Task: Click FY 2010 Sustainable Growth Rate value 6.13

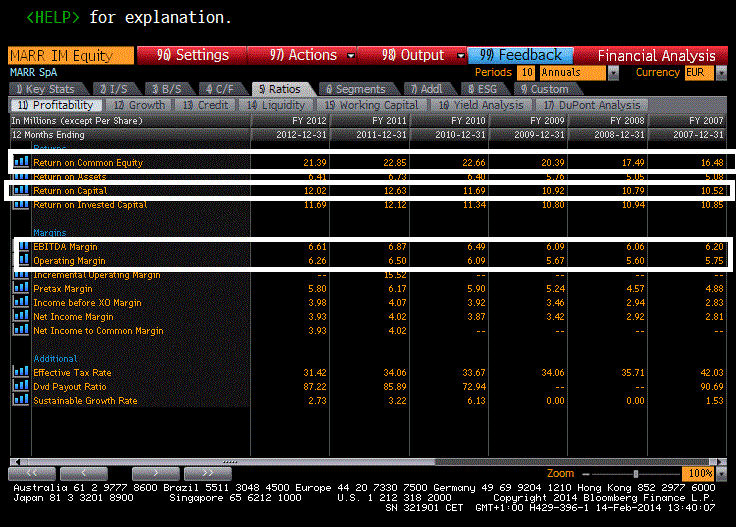Action: pos(476,401)
